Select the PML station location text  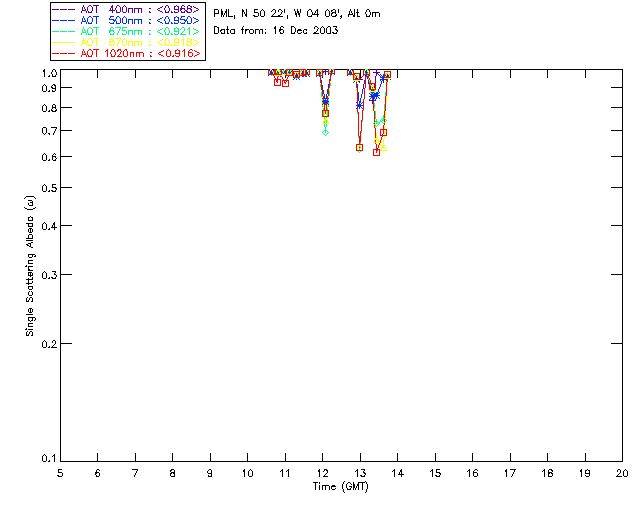click(x=297, y=14)
